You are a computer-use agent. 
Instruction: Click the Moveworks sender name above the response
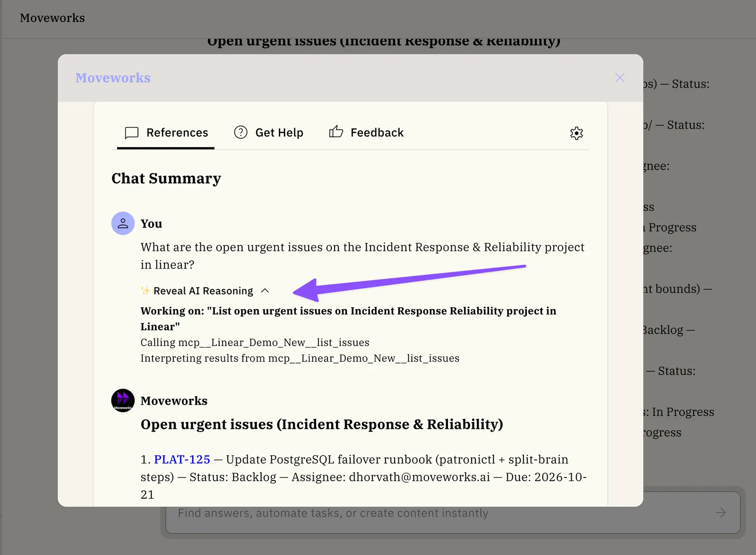tap(174, 401)
